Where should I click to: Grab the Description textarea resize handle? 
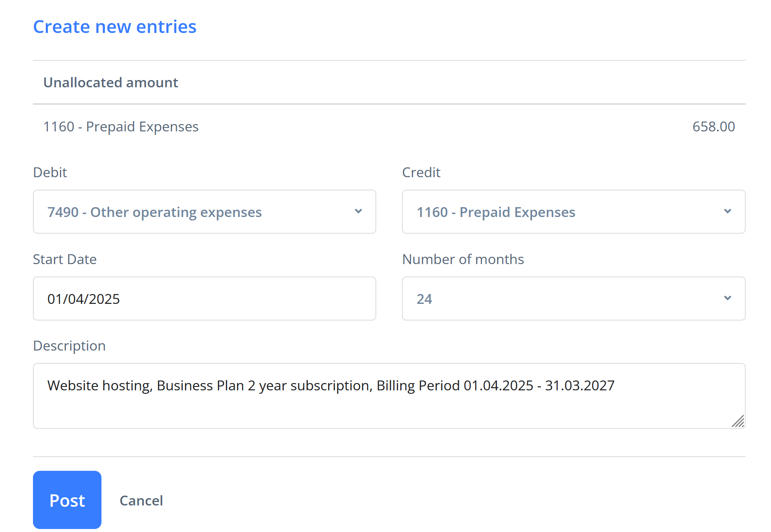[x=738, y=421]
